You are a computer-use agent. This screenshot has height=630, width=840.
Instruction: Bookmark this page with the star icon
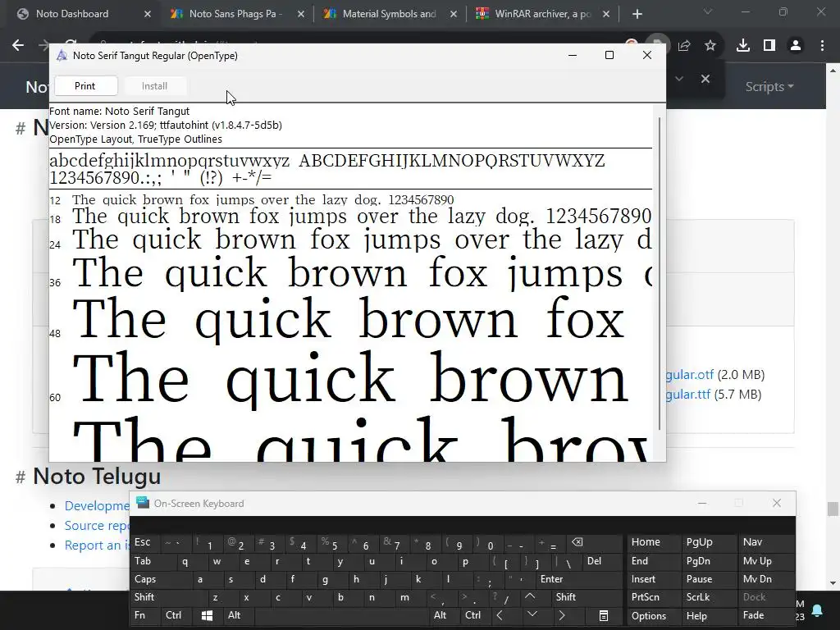pos(710,46)
